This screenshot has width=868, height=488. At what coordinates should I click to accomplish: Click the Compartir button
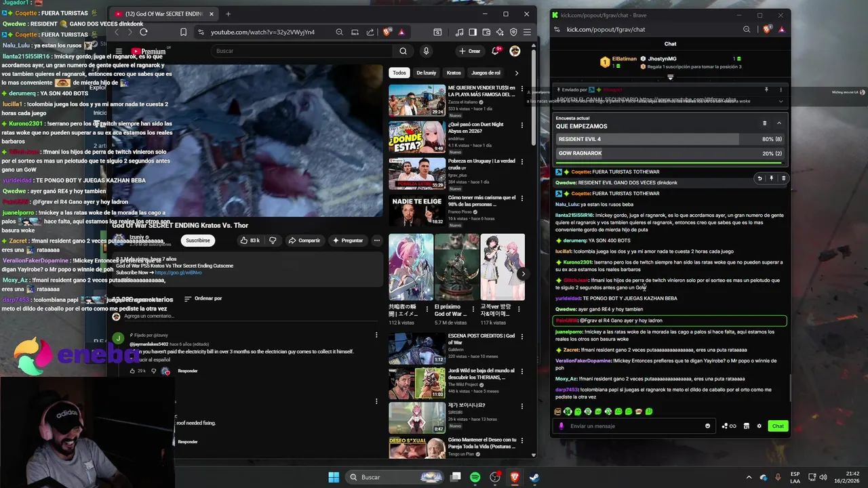tap(304, 240)
